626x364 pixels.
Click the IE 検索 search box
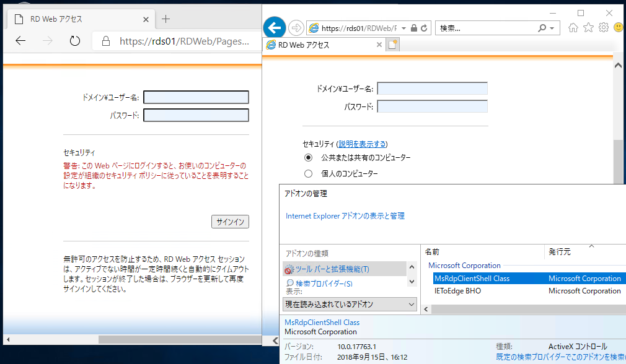point(487,28)
